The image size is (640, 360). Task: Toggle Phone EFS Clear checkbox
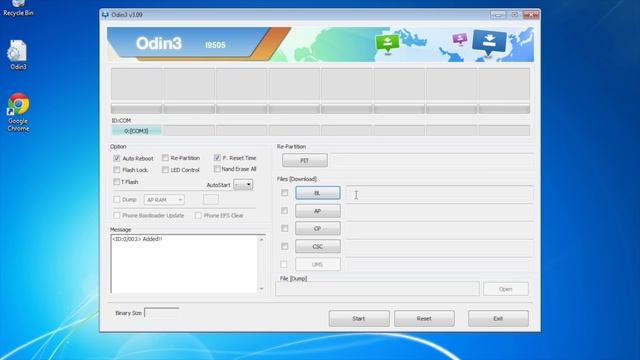click(x=198, y=215)
